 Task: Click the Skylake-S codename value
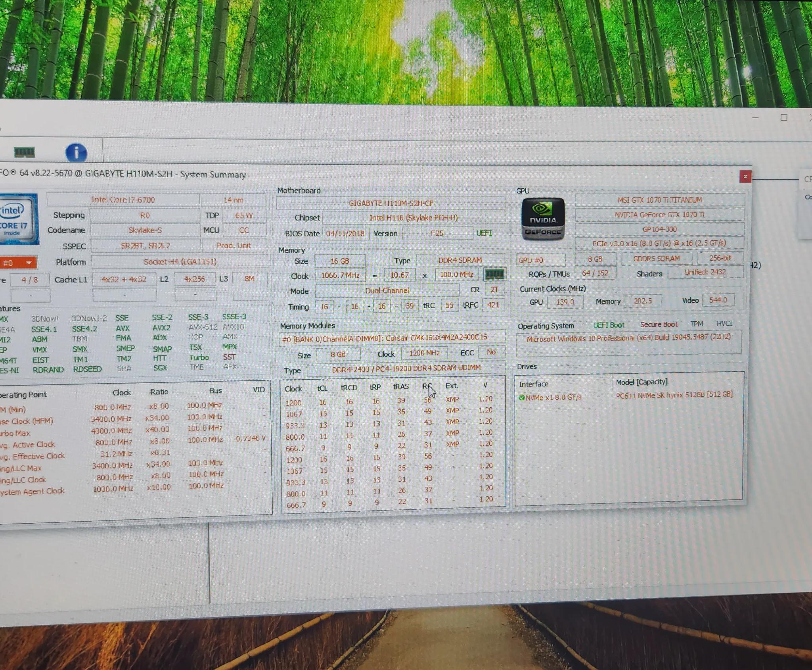(x=145, y=230)
